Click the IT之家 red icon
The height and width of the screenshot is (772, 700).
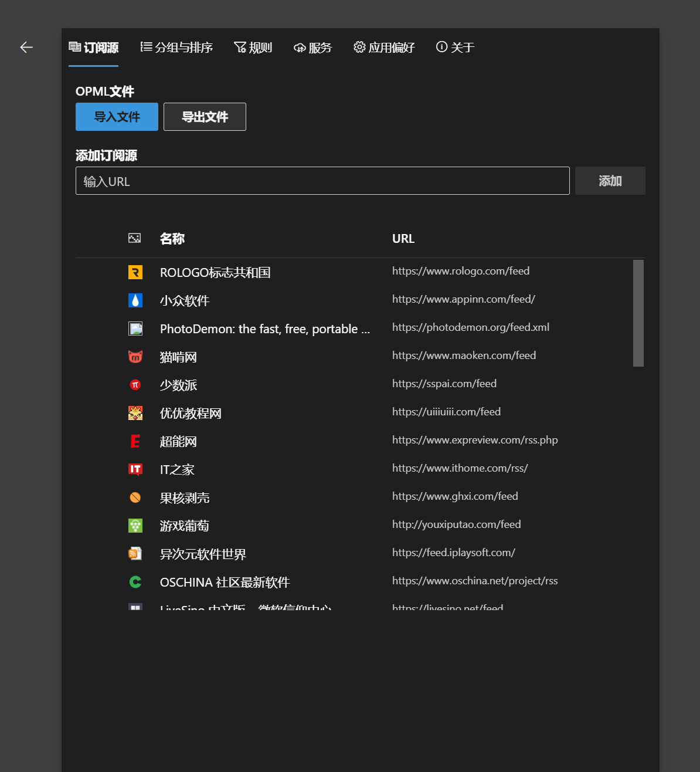135,469
